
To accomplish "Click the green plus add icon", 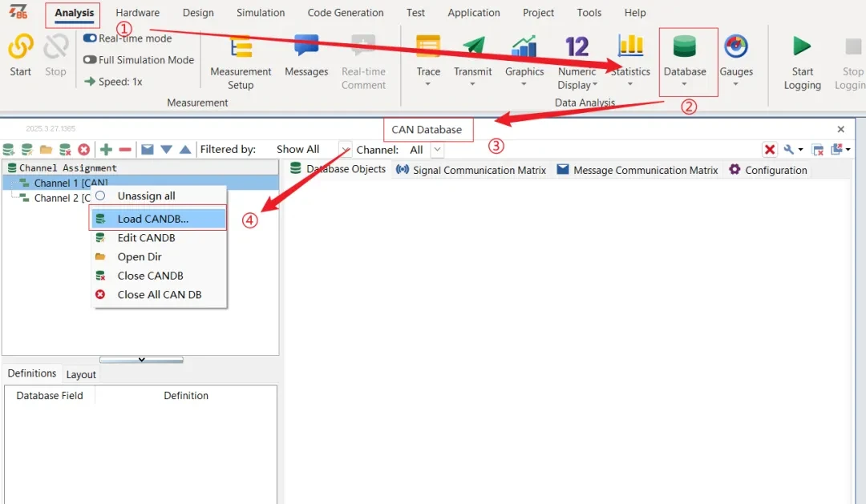I will (x=106, y=150).
